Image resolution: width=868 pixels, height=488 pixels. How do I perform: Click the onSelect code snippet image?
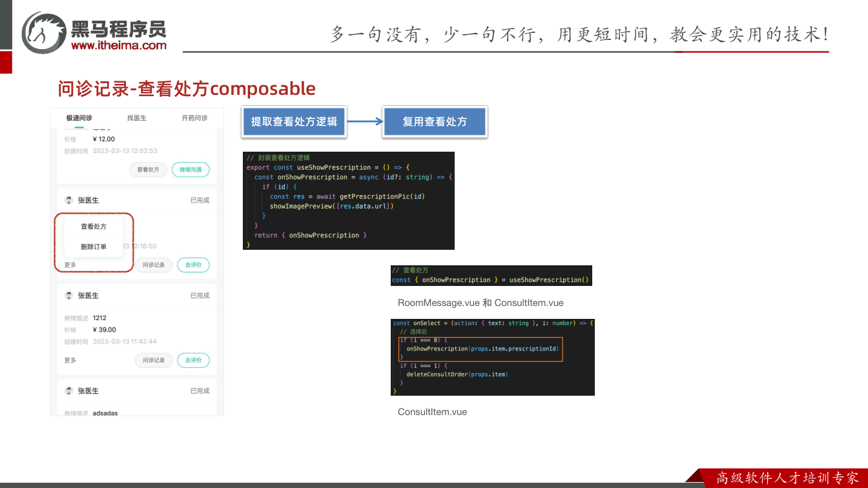tap(493, 357)
